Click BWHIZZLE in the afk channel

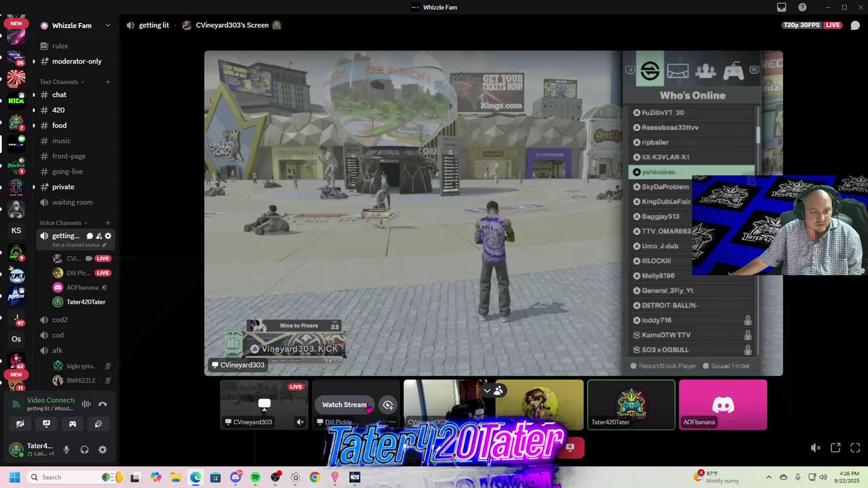[82, 381]
